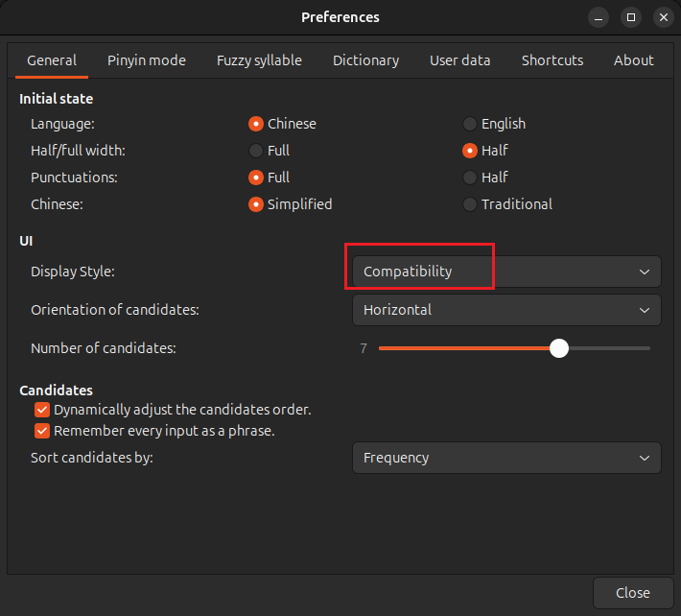Image resolution: width=681 pixels, height=616 pixels.
Task: Close window using title bar X
Action: coord(663,18)
